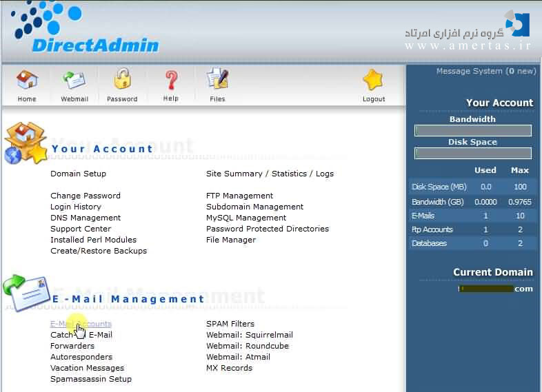
Task: Open the File Manager link
Action: [x=231, y=240]
